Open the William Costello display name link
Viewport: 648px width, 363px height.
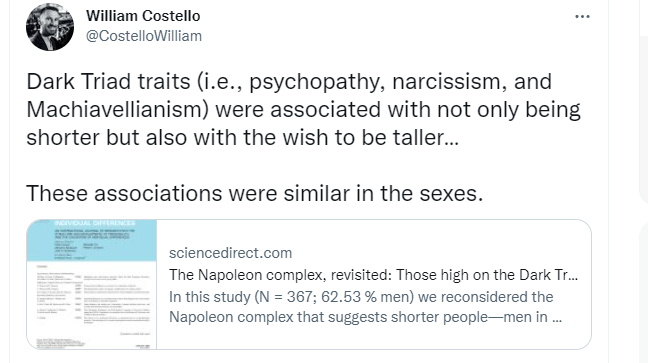pos(143,16)
